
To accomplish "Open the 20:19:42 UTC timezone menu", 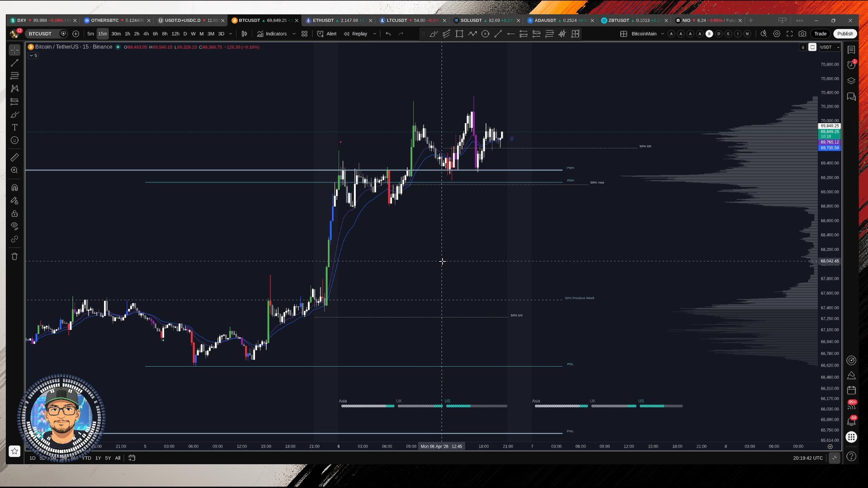I will tap(807, 458).
